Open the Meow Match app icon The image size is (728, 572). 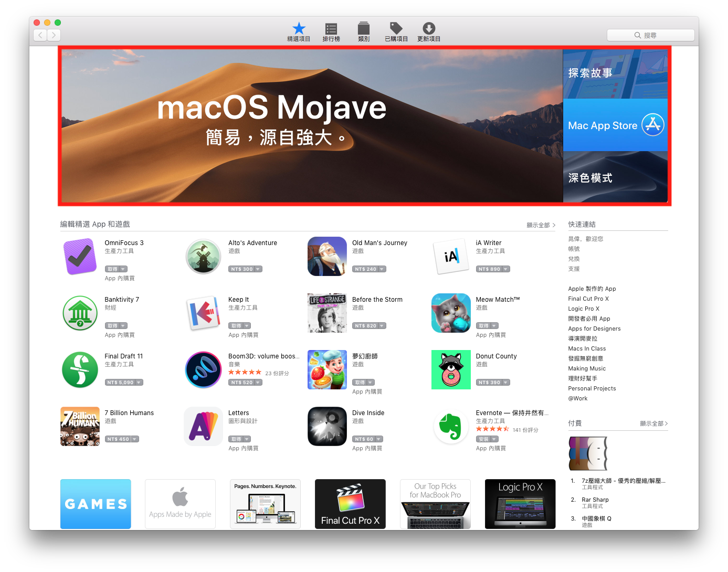coord(451,313)
